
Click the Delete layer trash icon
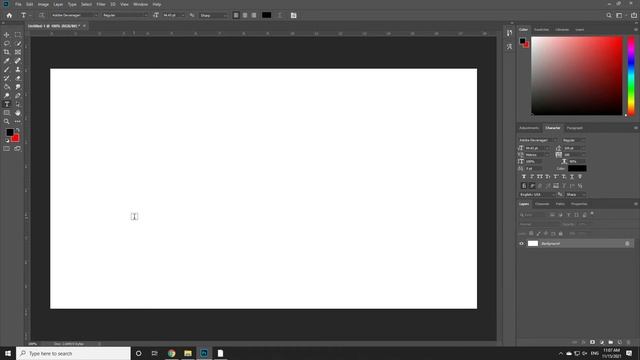click(629, 342)
